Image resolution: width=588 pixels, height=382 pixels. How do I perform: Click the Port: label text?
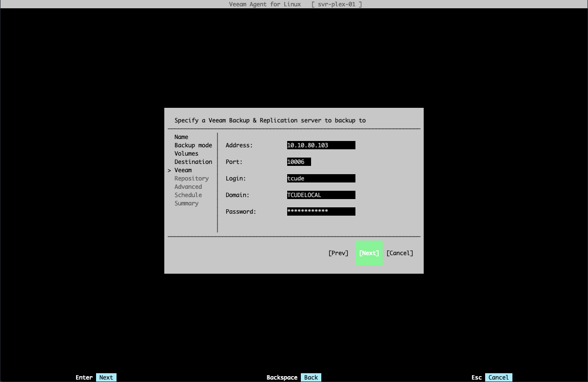click(234, 162)
